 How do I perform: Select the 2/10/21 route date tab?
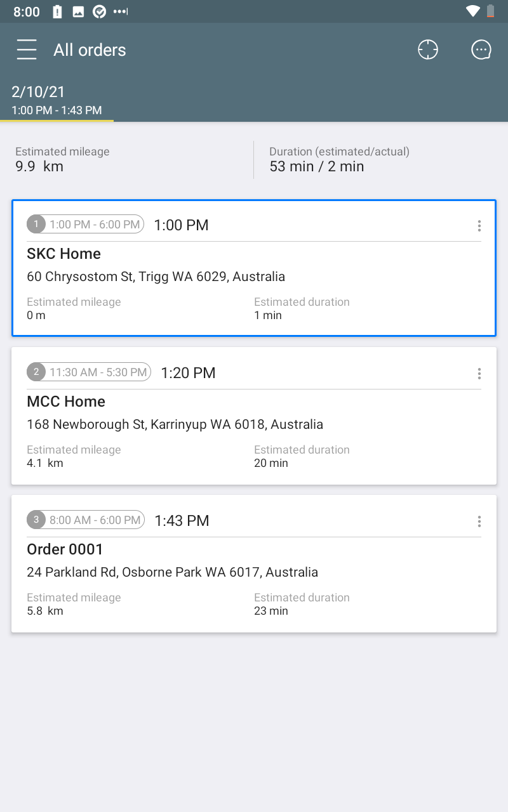pyautogui.click(x=57, y=100)
